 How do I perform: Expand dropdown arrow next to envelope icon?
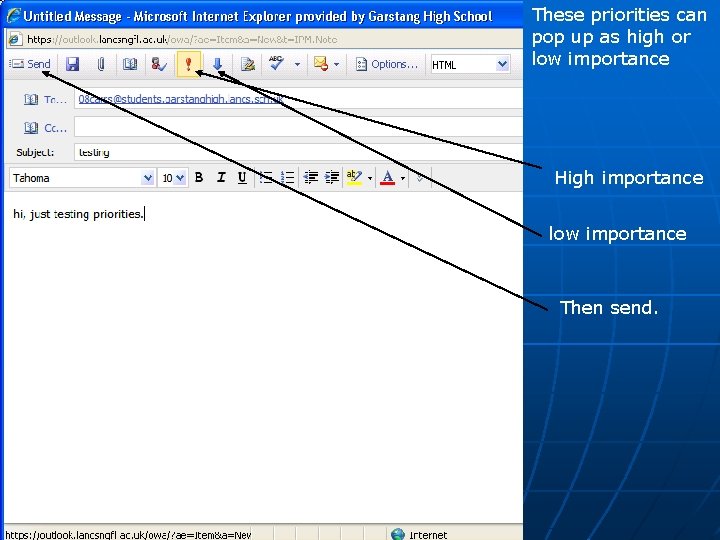(337, 64)
